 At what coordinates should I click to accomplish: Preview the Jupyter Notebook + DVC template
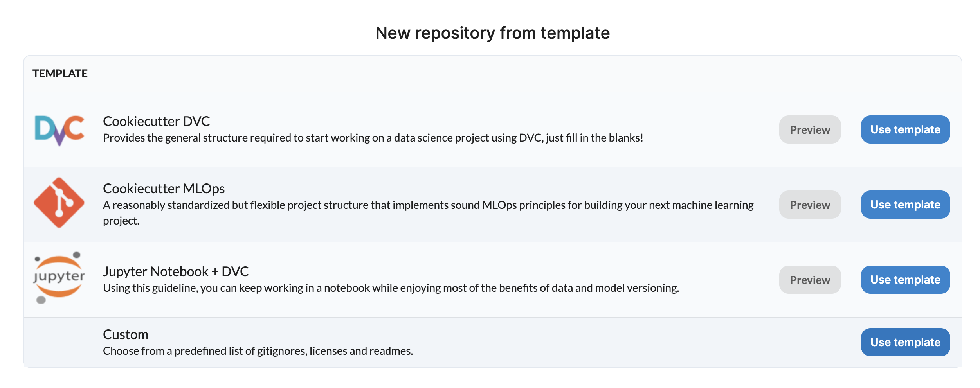pyautogui.click(x=809, y=280)
